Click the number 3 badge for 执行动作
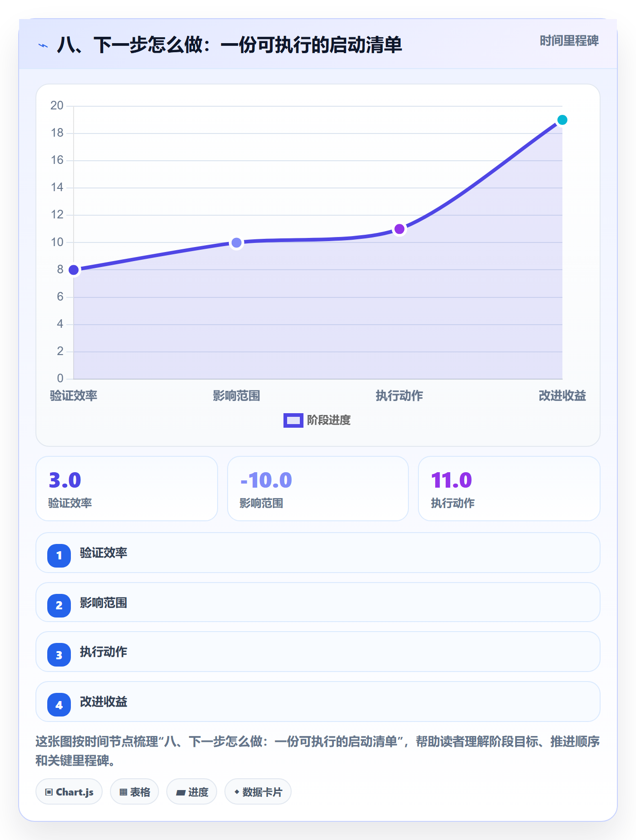 59,655
